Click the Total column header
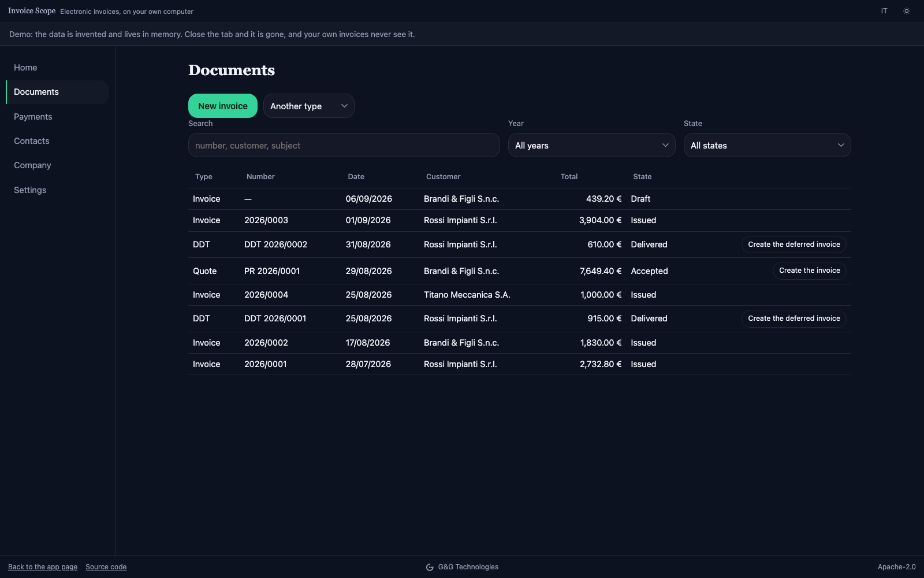This screenshot has height=578, width=924. (x=569, y=177)
